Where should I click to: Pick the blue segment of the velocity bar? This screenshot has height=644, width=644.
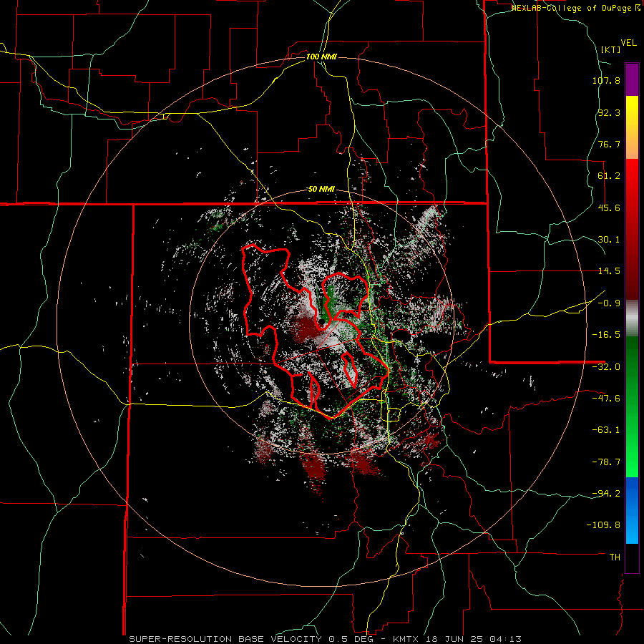tap(632, 510)
